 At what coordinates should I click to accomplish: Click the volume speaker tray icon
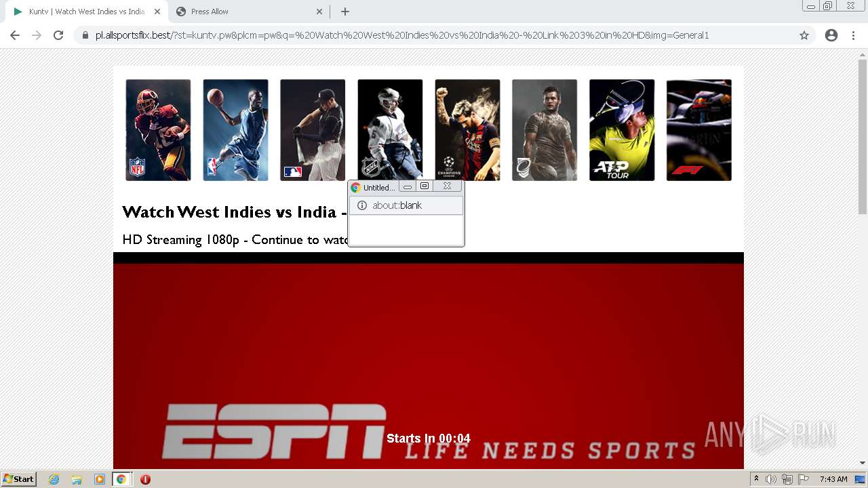(770, 479)
